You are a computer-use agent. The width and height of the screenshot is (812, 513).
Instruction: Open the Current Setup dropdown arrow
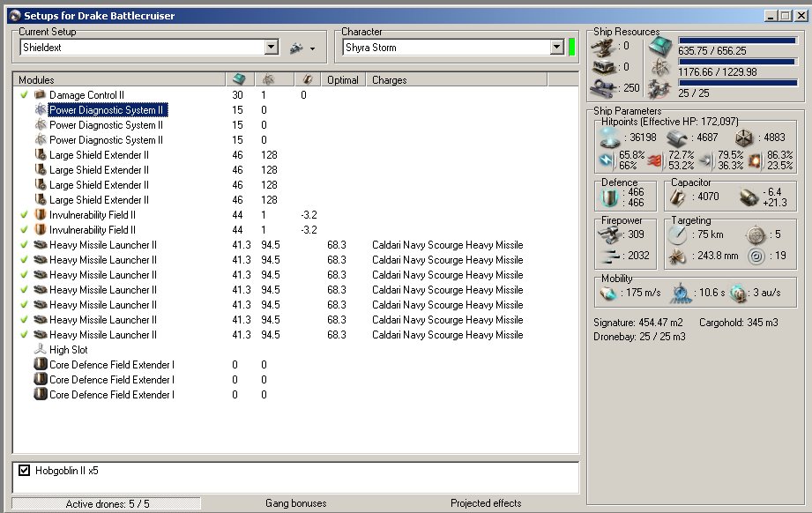[x=272, y=48]
